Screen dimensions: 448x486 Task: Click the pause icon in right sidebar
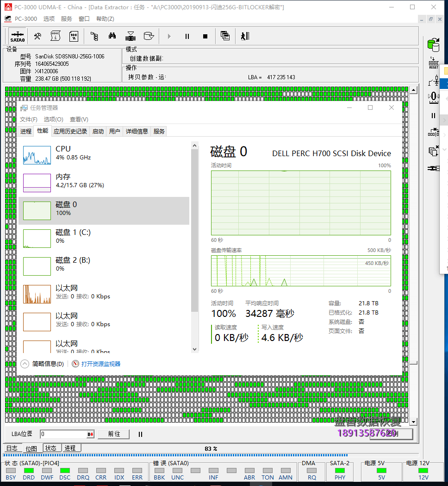click(x=433, y=116)
